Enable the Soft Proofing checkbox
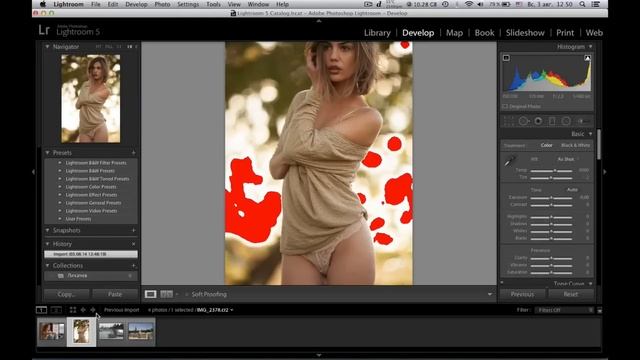Viewport: 640px width, 360px height. click(187, 294)
